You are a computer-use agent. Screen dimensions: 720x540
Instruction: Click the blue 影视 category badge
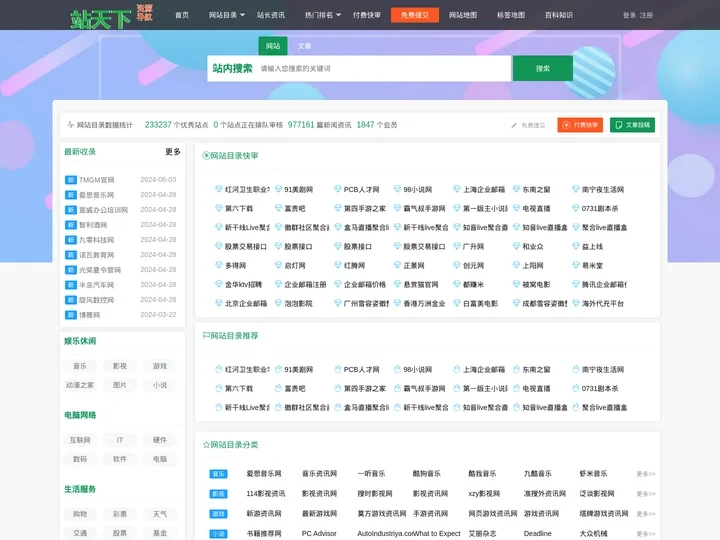coord(219,494)
